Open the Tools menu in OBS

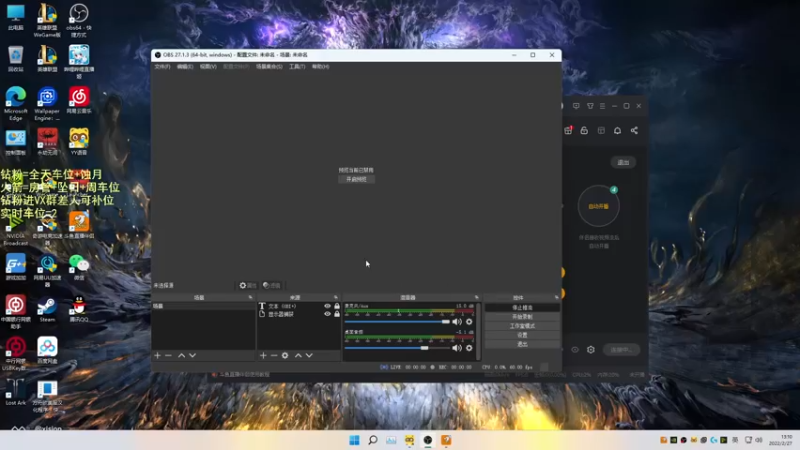(297, 66)
